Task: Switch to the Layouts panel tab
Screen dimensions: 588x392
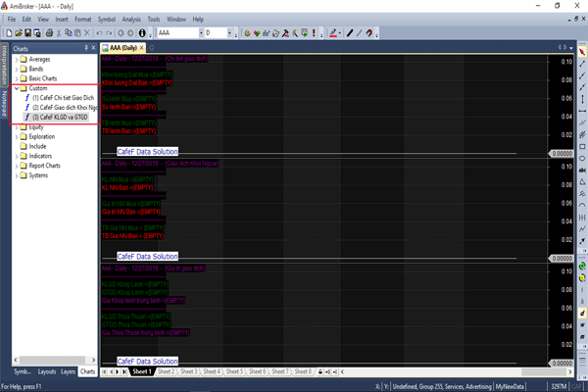Action: pos(47,371)
